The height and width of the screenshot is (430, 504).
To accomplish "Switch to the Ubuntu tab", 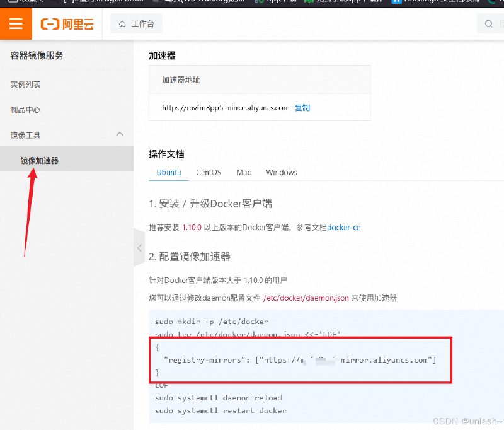I will (169, 173).
